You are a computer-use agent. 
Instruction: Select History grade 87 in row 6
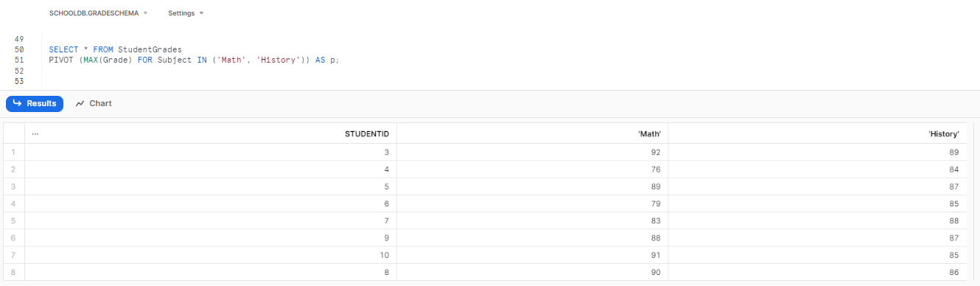(x=817, y=238)
